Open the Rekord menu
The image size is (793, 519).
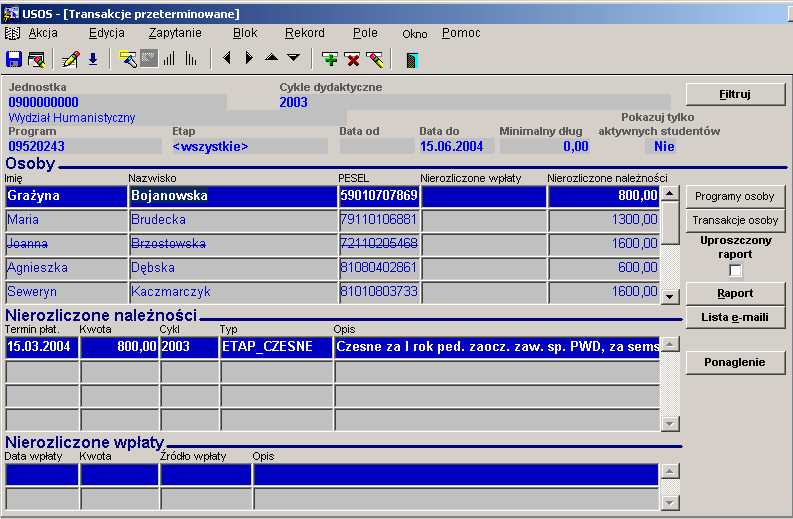click(304, 33)
